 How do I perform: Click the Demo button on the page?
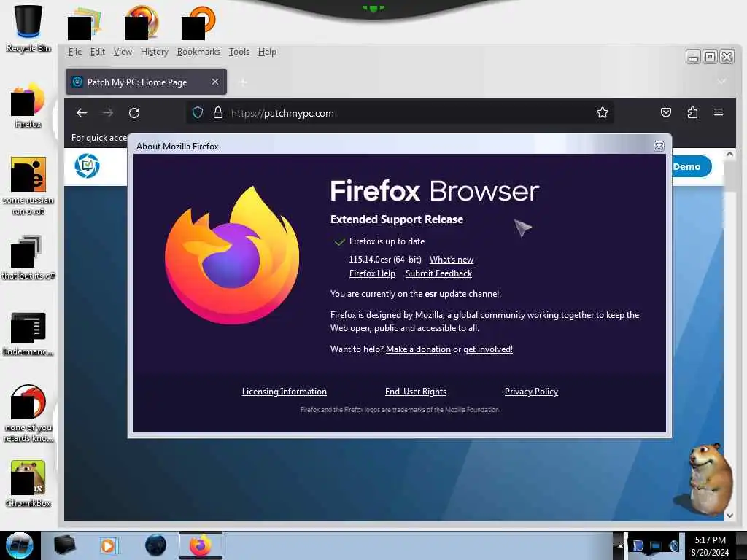(692, 167)
